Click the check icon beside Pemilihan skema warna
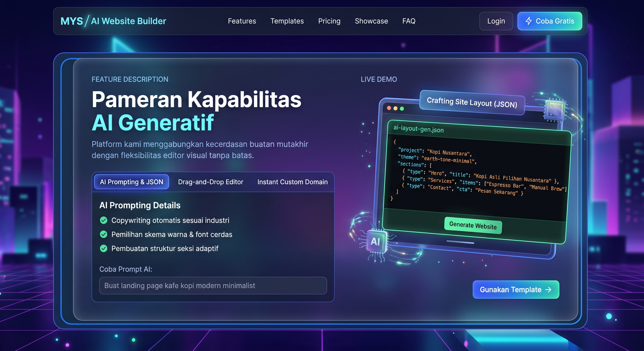 tap(104, 234)
